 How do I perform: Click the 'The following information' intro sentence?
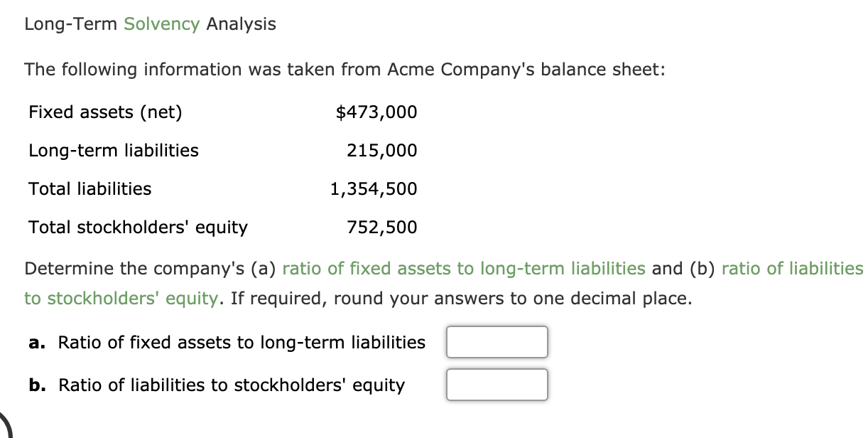click(x=345, y=70)
